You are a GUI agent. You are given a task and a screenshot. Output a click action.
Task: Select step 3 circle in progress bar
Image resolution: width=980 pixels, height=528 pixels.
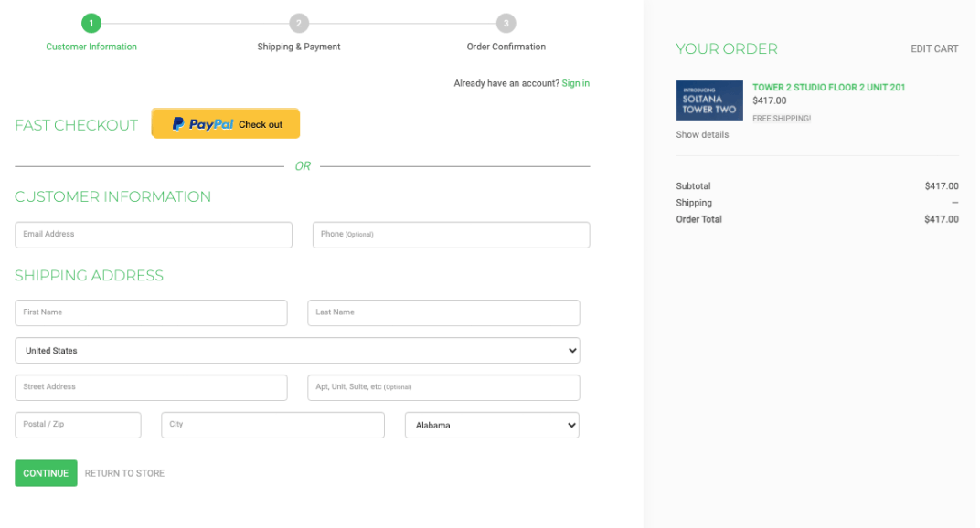tap(506, 24)
